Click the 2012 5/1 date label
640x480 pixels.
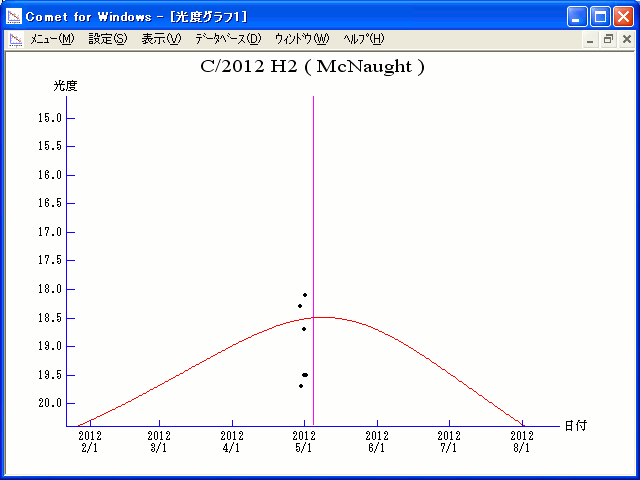(x=304, y=442)
